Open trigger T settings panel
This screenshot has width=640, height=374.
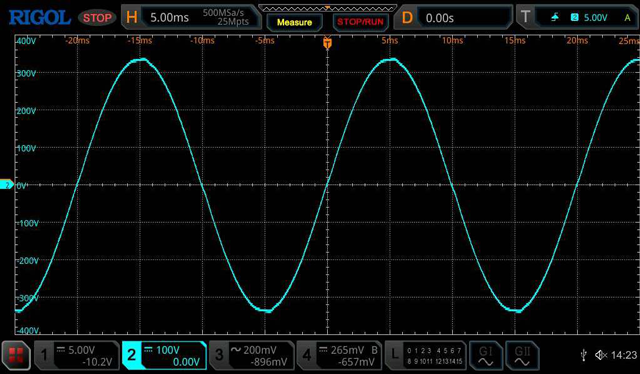pos(578,18)
